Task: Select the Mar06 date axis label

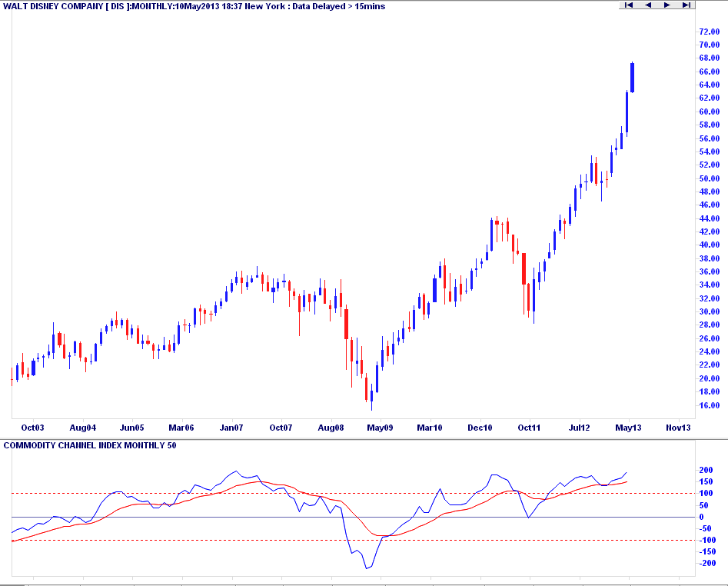Action: pos(181,428)
